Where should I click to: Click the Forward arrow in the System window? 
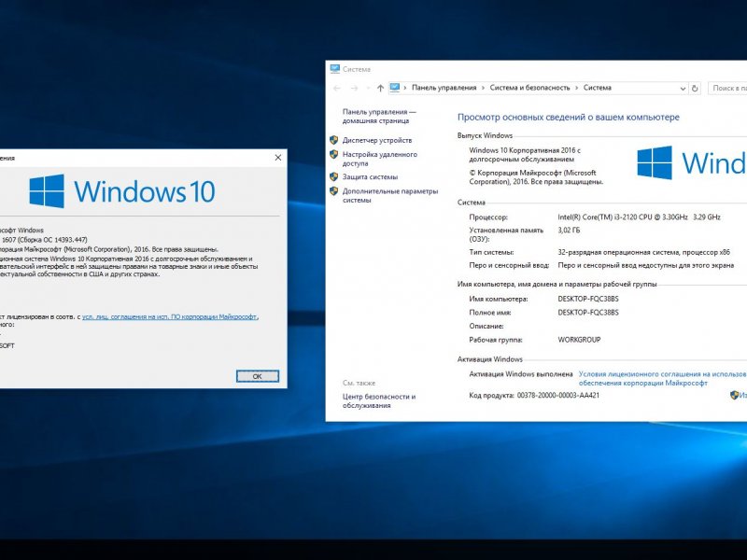[x=354, y=88]
